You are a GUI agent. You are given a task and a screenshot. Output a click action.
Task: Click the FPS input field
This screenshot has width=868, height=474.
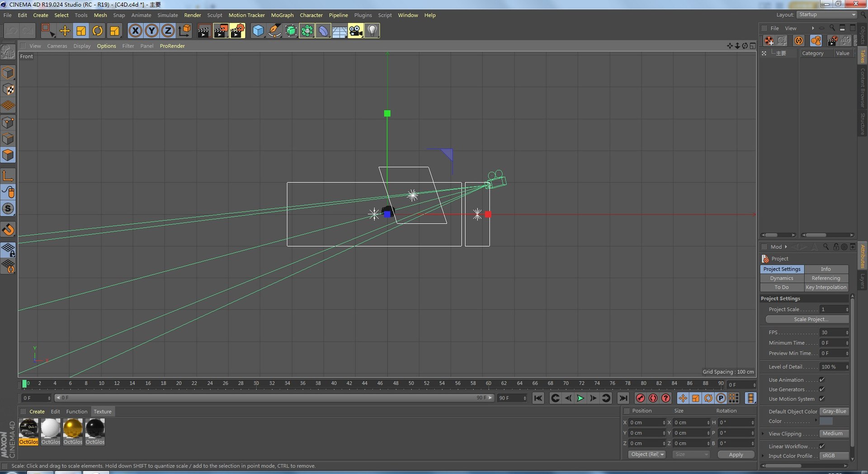click(835, 332)
